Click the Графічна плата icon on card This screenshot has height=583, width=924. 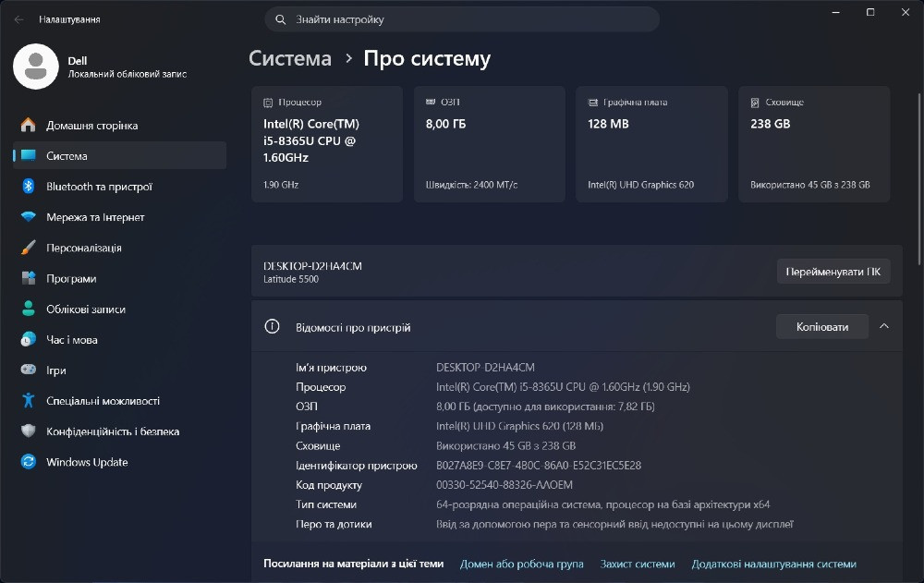[x=593, y=103]
